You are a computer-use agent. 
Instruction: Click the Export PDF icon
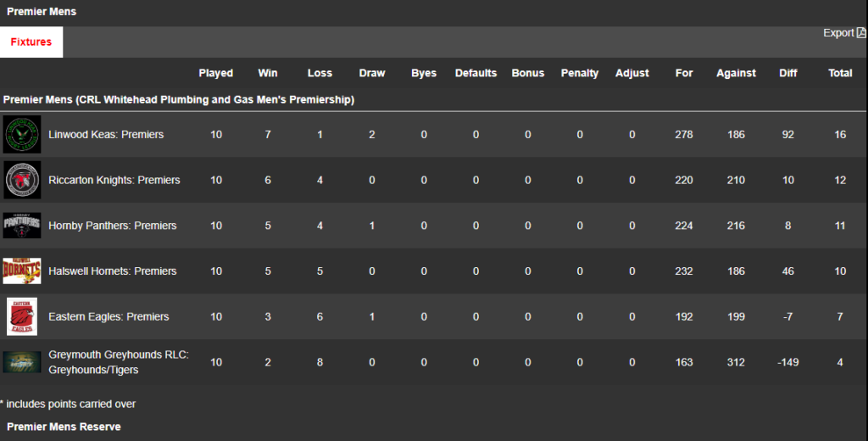click(861, 33)
